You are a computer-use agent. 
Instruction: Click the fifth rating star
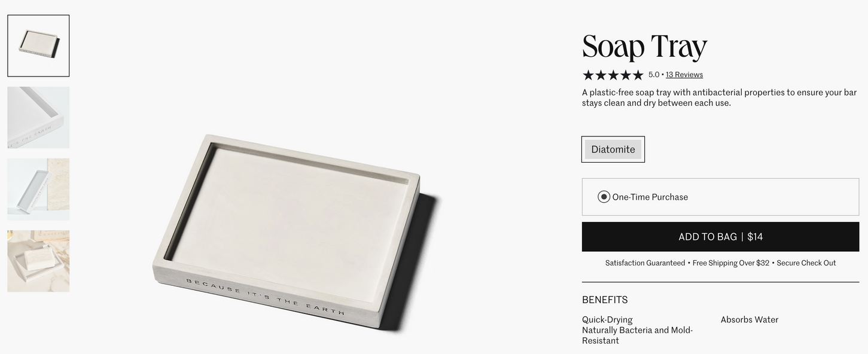638,75
